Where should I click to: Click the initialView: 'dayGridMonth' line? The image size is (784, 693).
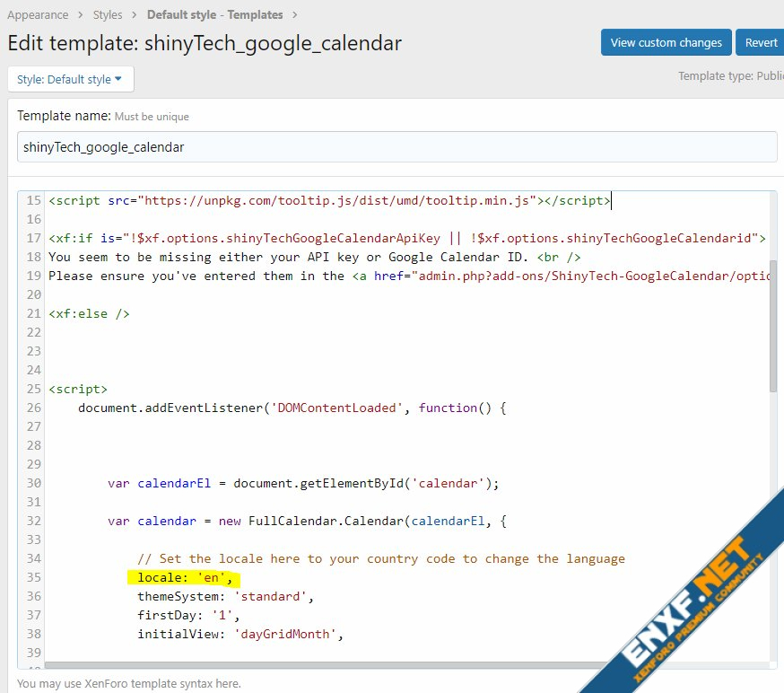240,634
